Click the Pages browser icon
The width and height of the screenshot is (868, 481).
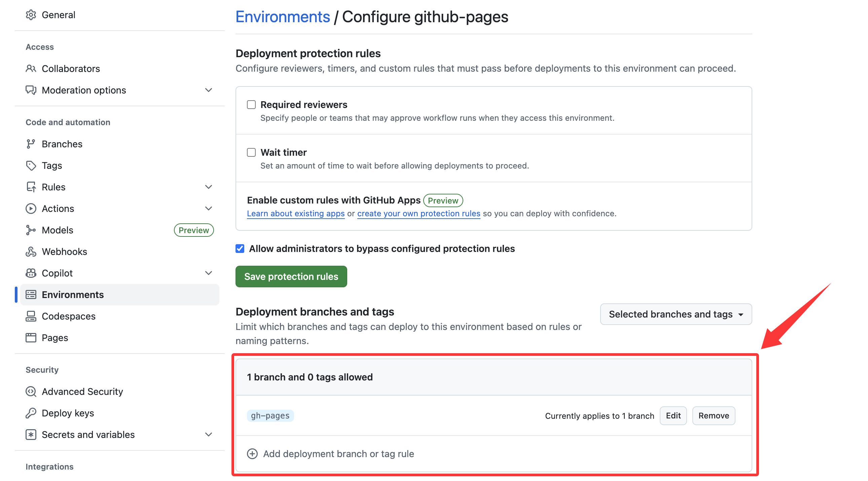click(x=31, y=338)
